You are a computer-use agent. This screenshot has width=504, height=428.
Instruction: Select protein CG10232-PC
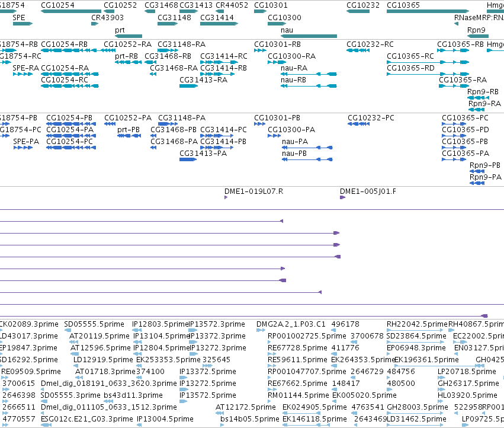(x=371, y=118)
